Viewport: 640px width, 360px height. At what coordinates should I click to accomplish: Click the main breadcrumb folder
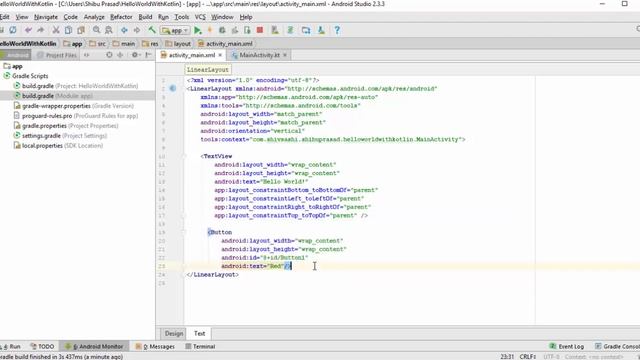pyautogui.click(x=124, y=44)
